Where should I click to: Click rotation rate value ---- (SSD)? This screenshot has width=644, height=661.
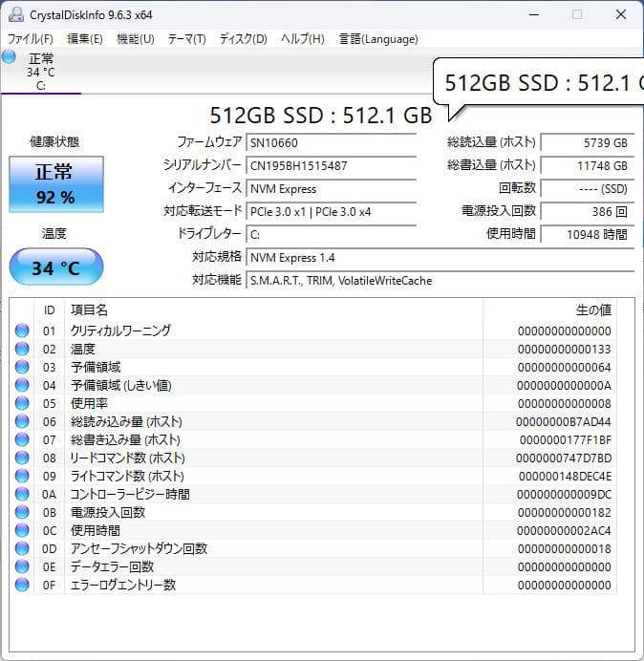click(x=587, y=189)
